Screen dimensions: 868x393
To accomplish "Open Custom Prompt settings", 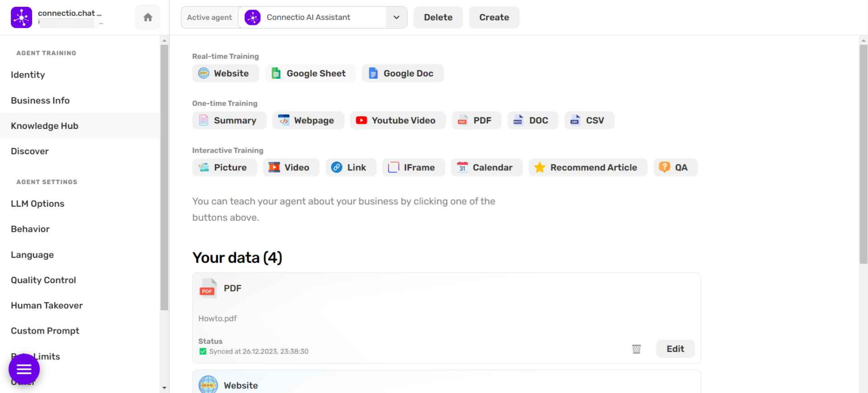I will 80,331.
